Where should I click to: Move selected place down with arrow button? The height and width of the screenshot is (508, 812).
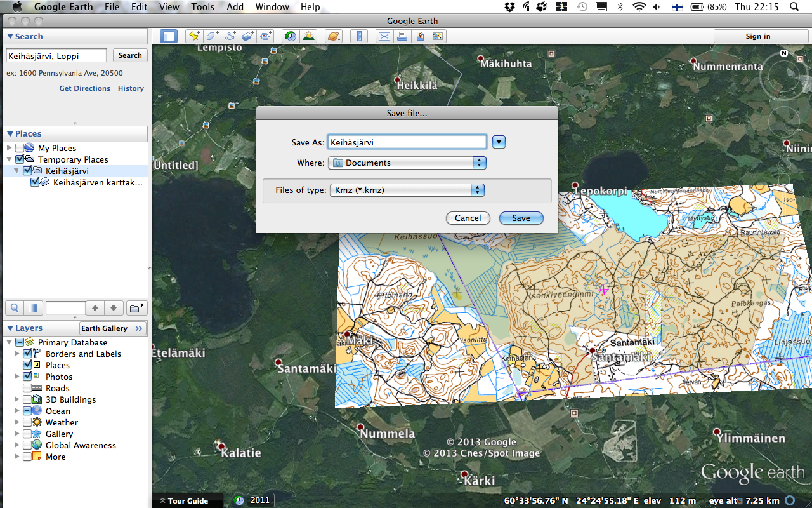pos(114,308)
